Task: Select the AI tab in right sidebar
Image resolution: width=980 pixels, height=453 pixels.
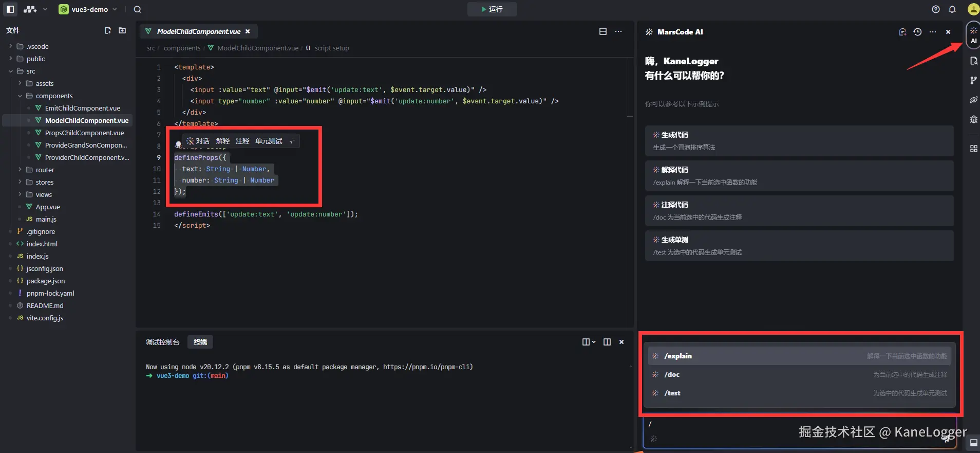Action: tap(973, 35)
